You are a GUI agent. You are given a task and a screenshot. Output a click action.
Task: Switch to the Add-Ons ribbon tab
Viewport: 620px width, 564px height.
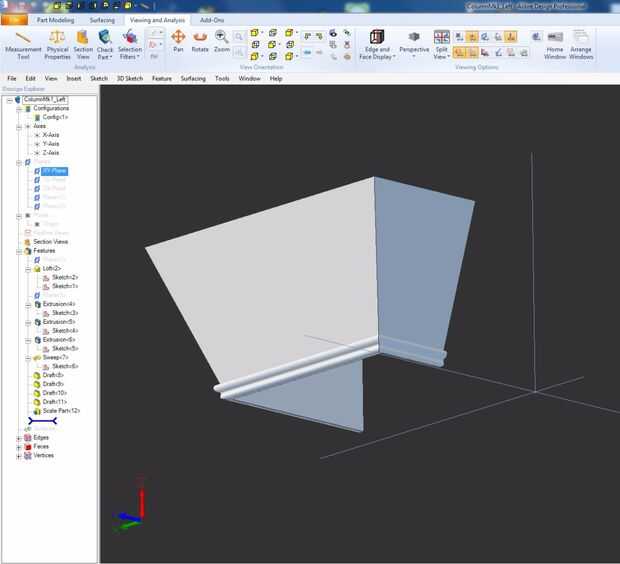212,20
